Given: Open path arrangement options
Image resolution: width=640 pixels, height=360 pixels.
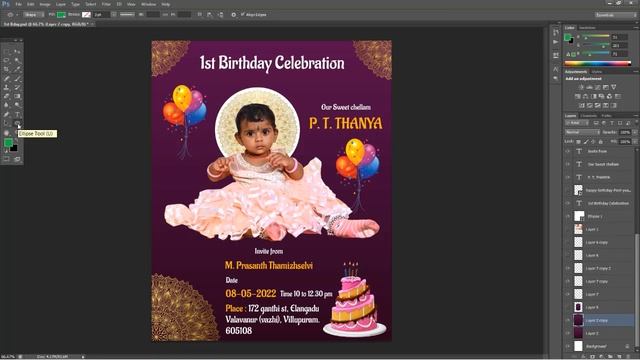Looking at the screenshot, I should [x=220, y=15].
